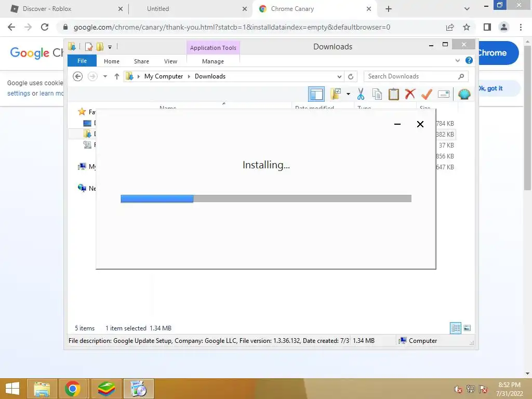Open the quick access toolbar customize dropdown
The width and height of the screenshot is (532, 399).
[110, 47]
